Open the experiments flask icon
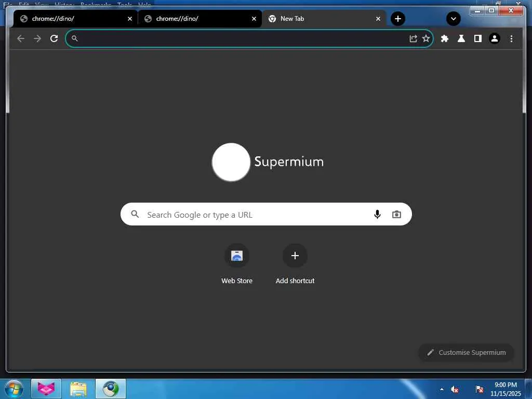 click(461, 38)
